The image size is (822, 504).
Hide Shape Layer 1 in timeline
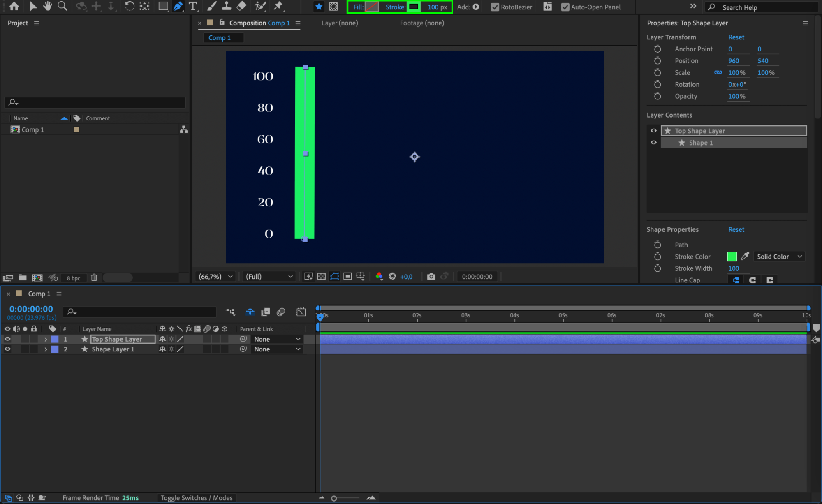(x=7, y=349)
